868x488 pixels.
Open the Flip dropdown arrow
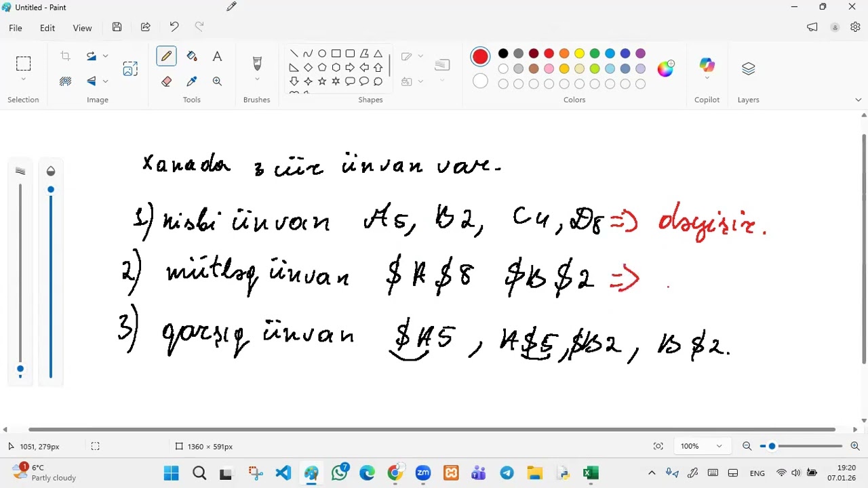(105, 81)
